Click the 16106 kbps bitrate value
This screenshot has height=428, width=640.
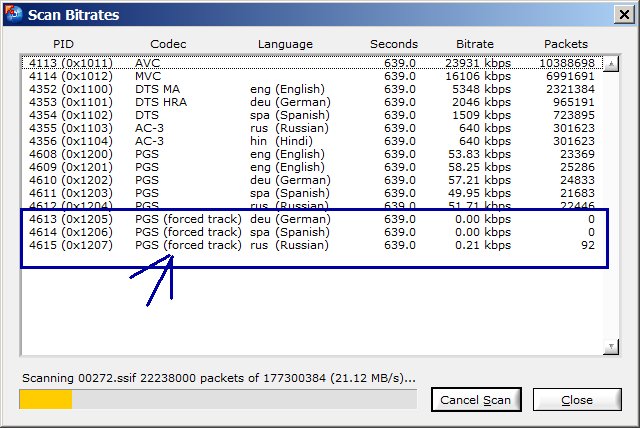[478, 76]
